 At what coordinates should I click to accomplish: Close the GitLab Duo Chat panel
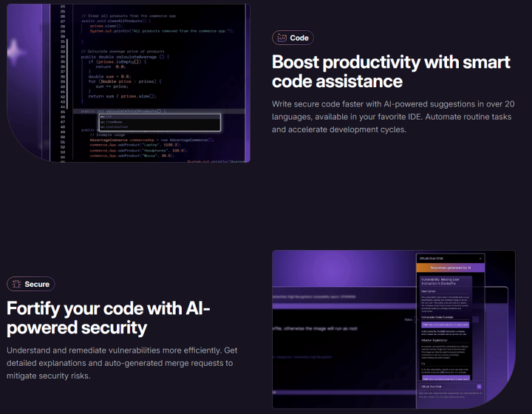point(480,258)
